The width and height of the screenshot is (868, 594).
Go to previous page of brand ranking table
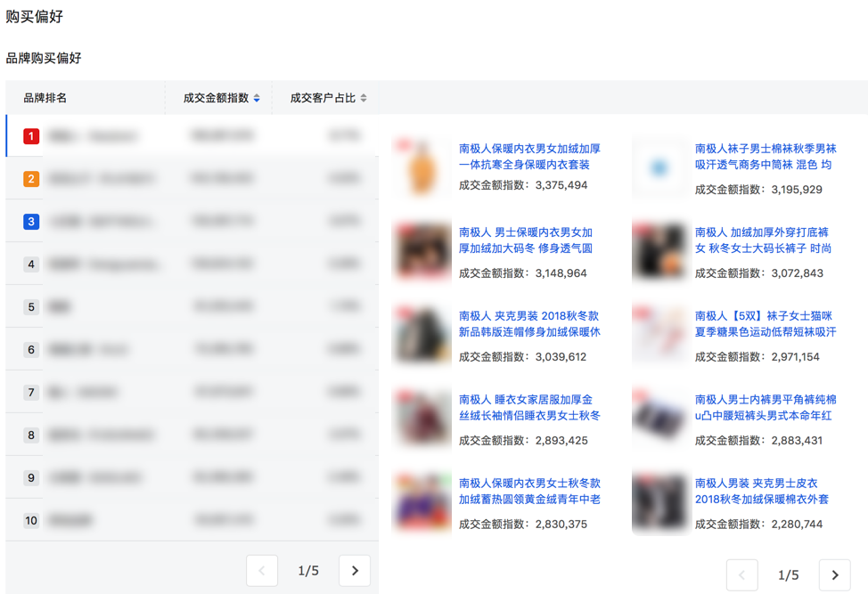pyautogui.click(x=262, y=570)
